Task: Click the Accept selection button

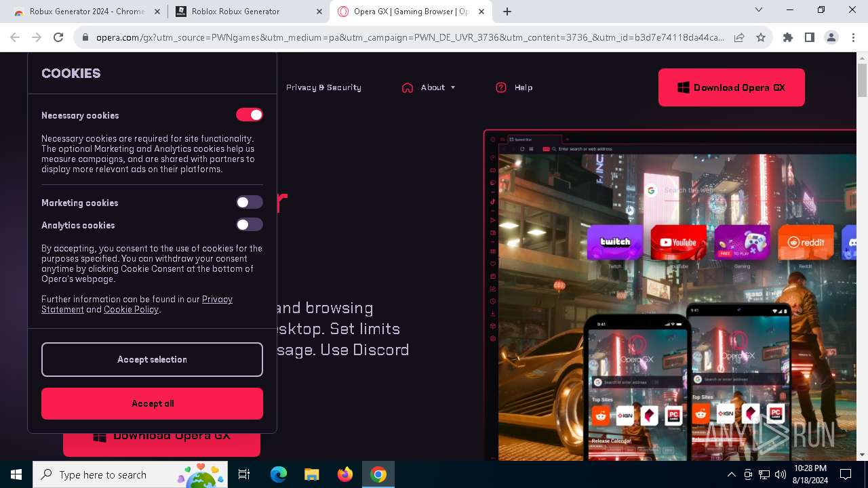Action: [152, 359]
